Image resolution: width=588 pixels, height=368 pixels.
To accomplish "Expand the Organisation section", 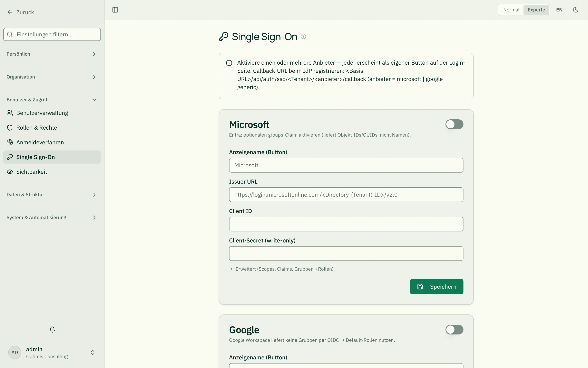I will pyautogui.click(x=52, y=77).
